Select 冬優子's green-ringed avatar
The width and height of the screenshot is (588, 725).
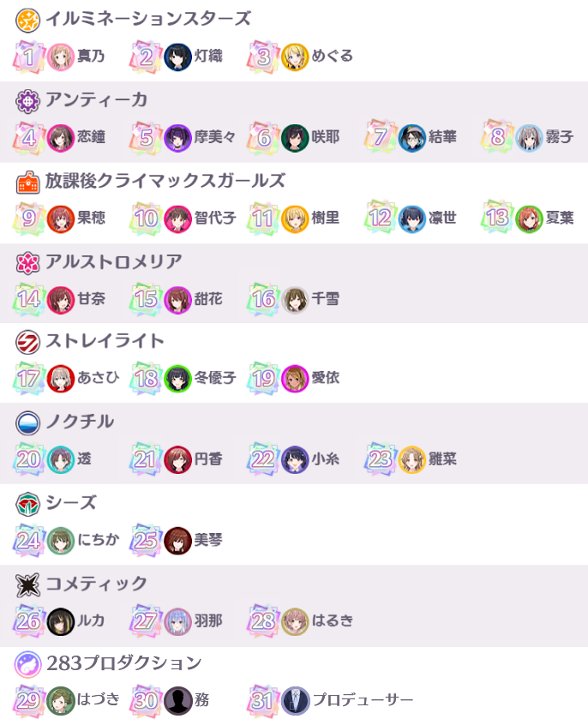[x=177, y=379]
